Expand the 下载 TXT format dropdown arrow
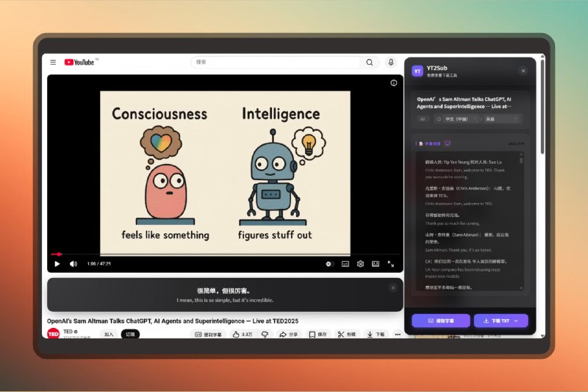Viewport: 588px width, 392px height. pos(516,321)
